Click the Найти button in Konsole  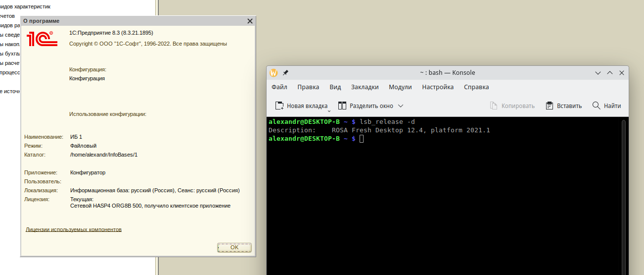(x=606, y=106)
